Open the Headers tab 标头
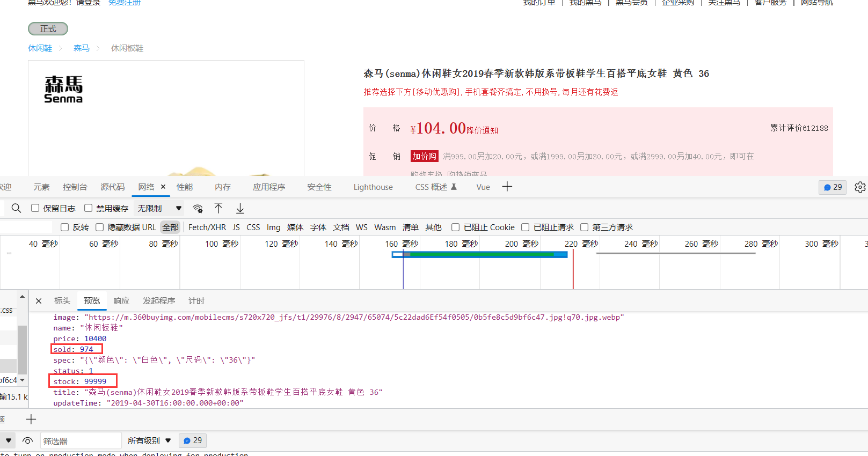 pos(62,301)
